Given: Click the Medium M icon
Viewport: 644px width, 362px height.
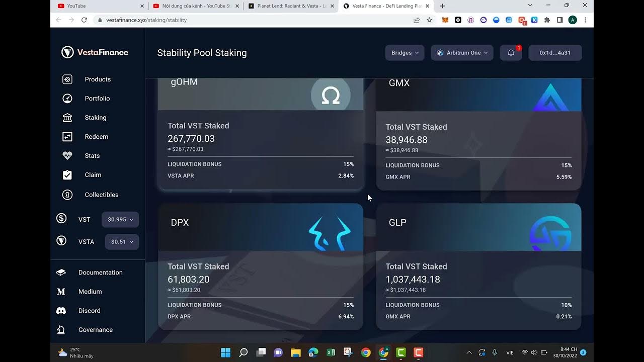Looking at the screenshot, I should pos(61,292).
